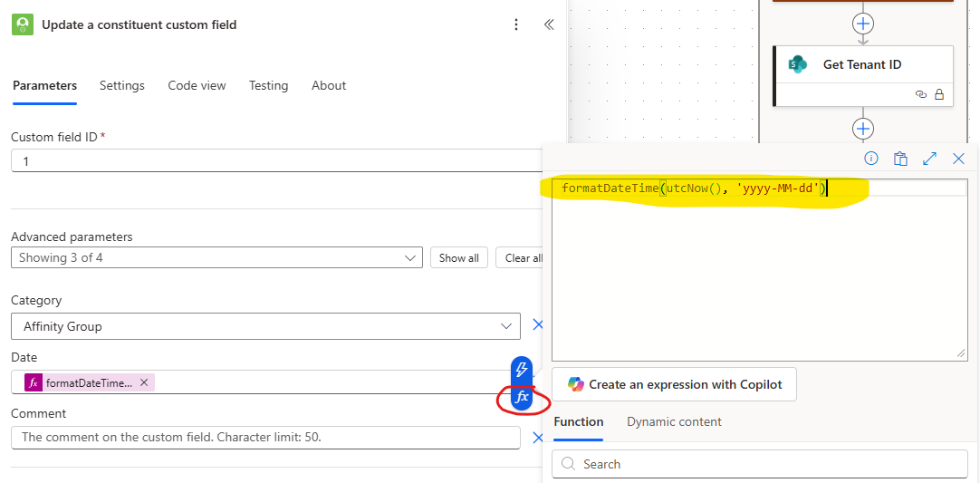The image size is (980, 483).
Task: Click into the Custom field ID input
Action: (277, 160)
